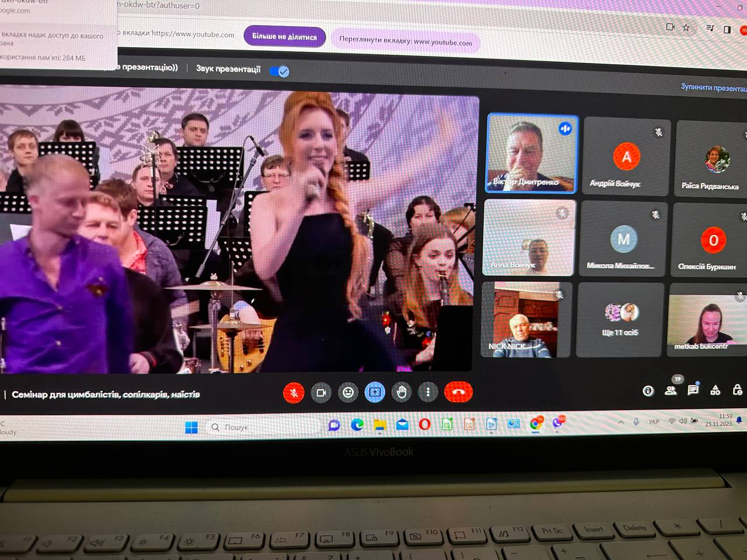747x560 pixels.
Task: Select NICK NICK participant tile
Action: pyautogui.click(x=526, y=320)
